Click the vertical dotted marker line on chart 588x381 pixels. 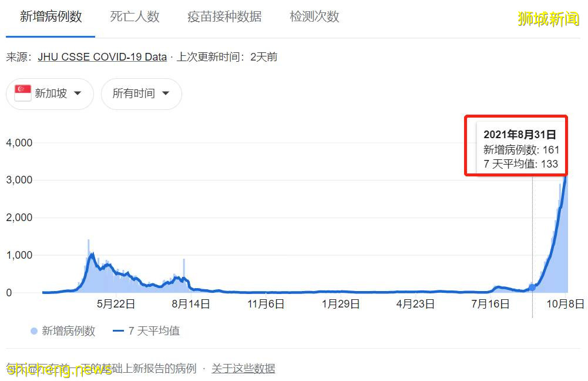(x=533, y=235)
